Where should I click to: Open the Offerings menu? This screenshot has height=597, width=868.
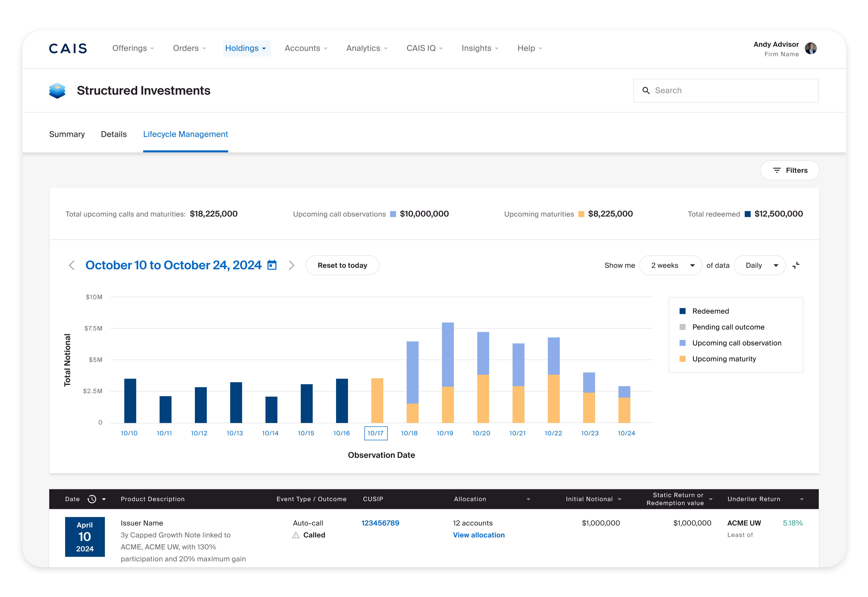(133, 48)
